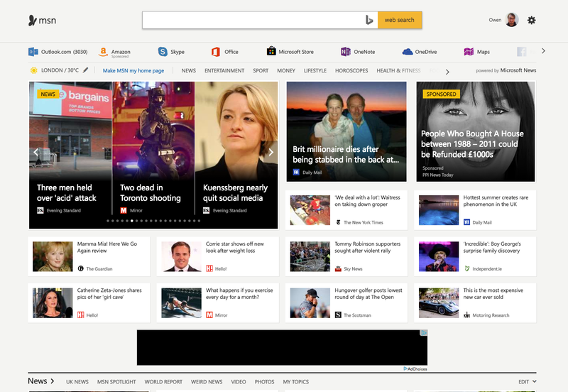Open Corrie star weight loss article
The image size is (568, 392).
click(218, 256)
